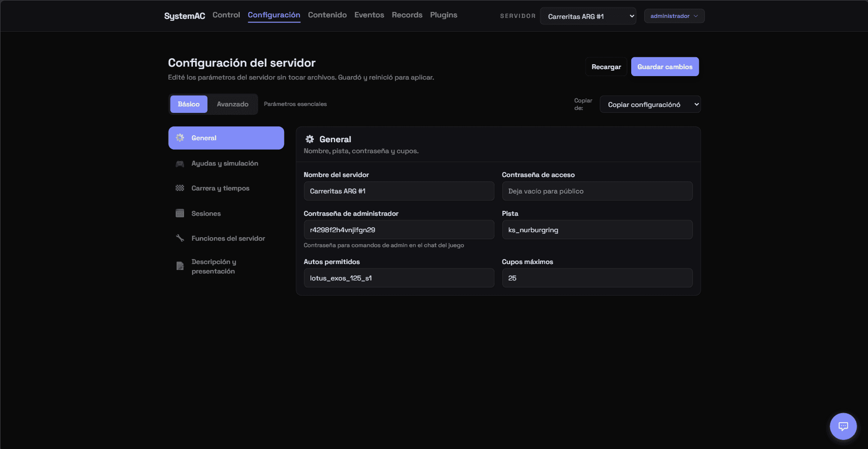Screen dimensions: 868x449
Task: Click the checkered flag icon for Carrera y tiempos
Action: pos(180,188)
